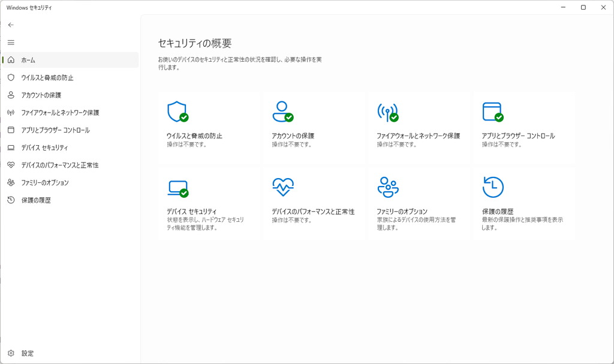This screenshot has height=364, width=614.
Task: Click the large antenna icon on the firewall card
Action: point(388,112)
